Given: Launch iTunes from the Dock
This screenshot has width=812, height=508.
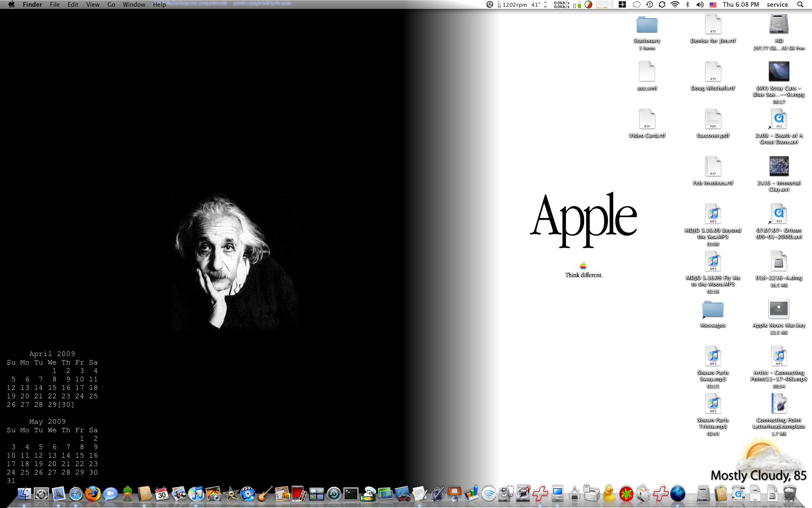Looking at the screenshot, I should (x=196, y=494).
